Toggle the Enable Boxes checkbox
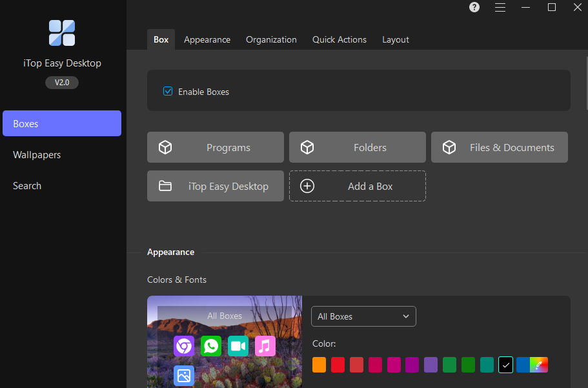The width and height of the screenshot is (588, 388). pos(168,91)
